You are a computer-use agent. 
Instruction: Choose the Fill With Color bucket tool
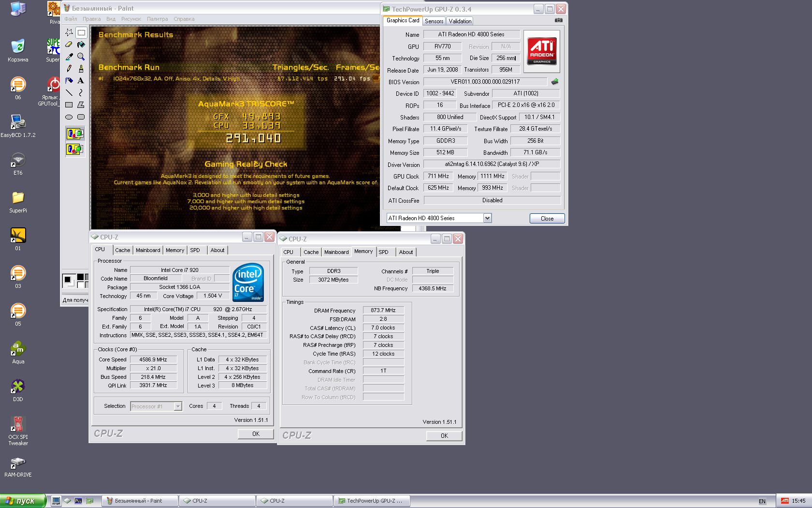pyautogui.click(x=81, y=45)
